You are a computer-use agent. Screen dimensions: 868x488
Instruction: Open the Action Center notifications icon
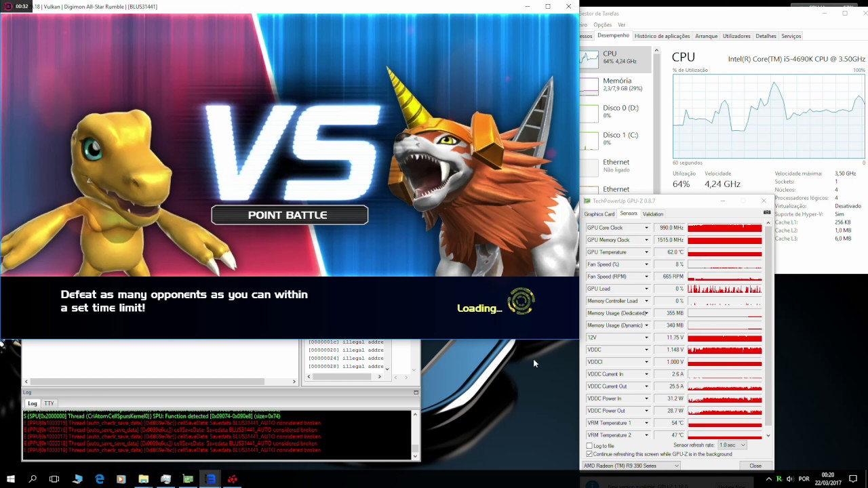pos(853,479)
